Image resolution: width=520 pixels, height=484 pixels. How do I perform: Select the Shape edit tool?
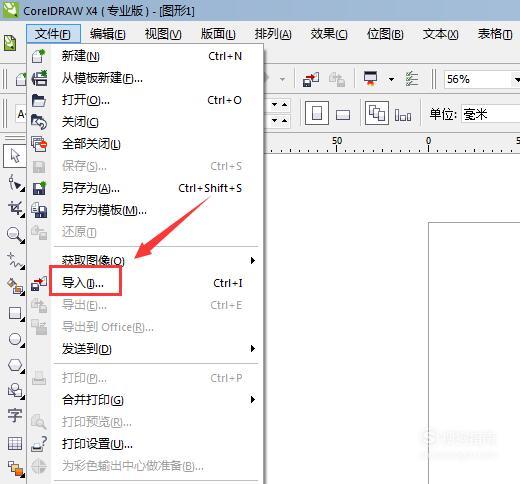15,183
